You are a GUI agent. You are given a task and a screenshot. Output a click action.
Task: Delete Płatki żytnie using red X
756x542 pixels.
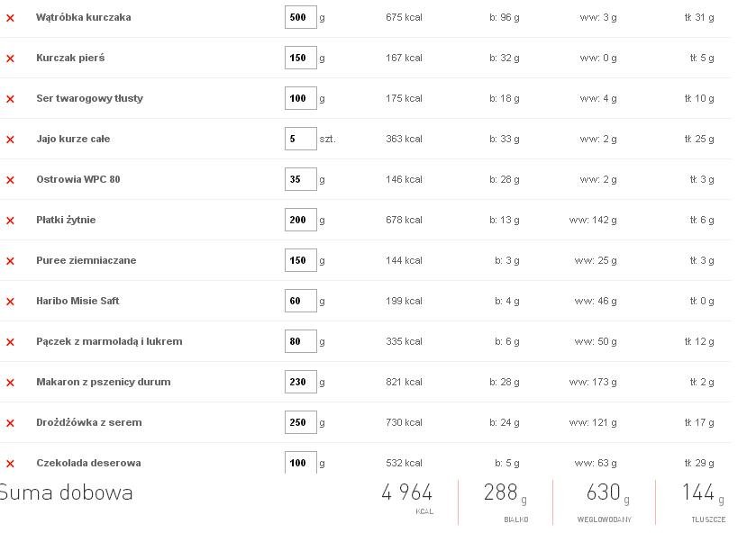point(10,221)
